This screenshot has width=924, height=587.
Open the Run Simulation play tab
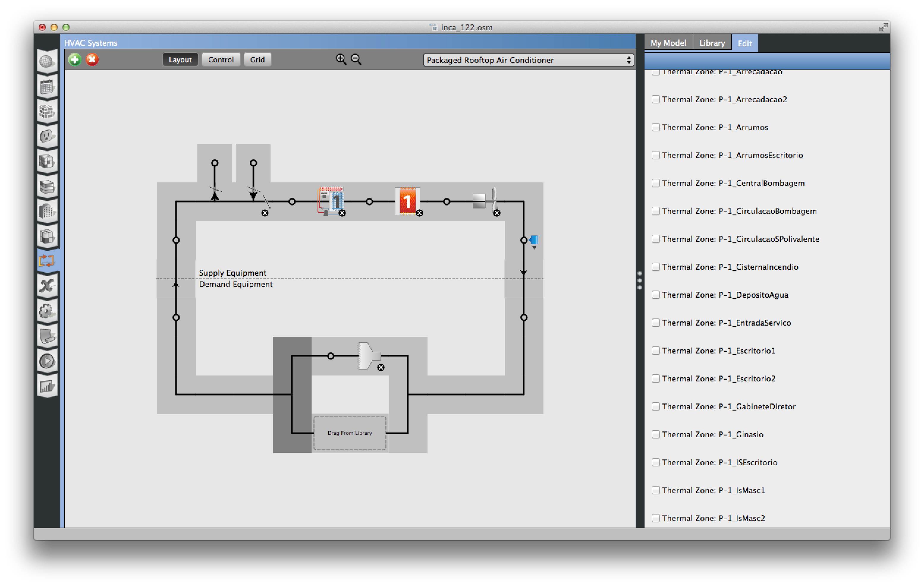pos(47,361)
